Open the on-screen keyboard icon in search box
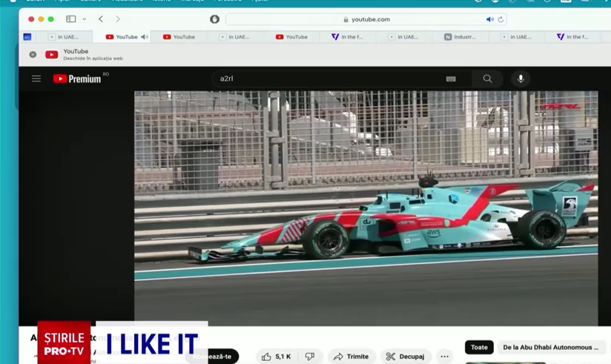 point(450,79)
